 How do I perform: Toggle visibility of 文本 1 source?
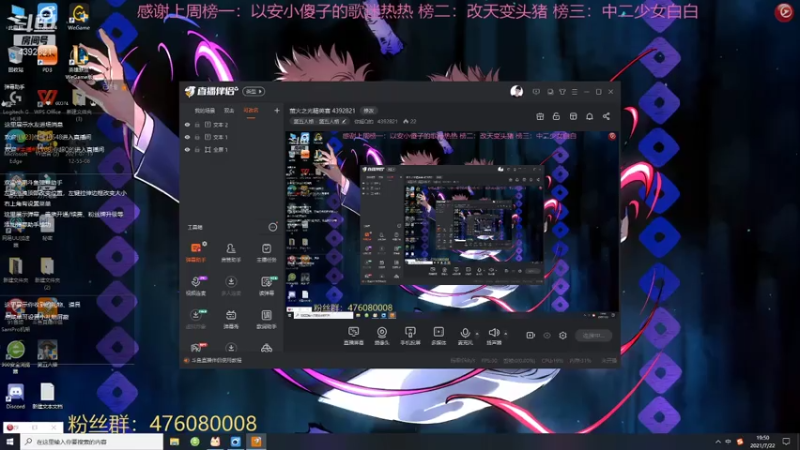[x=187, y=137]
